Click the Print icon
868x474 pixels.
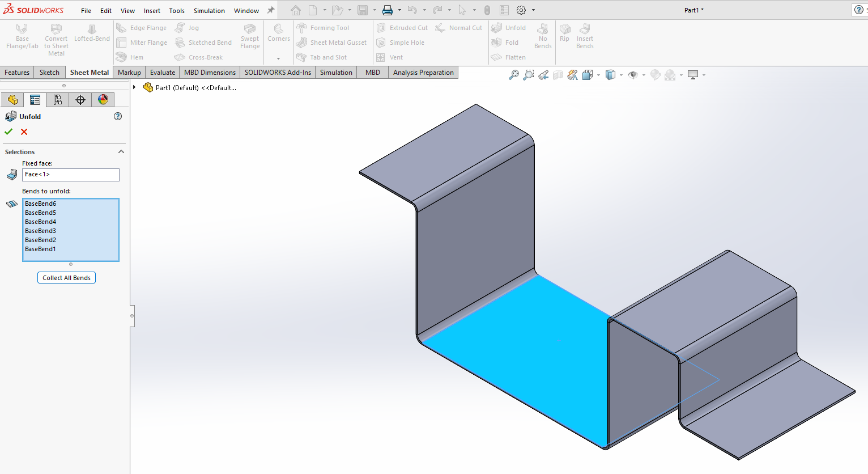388,10
